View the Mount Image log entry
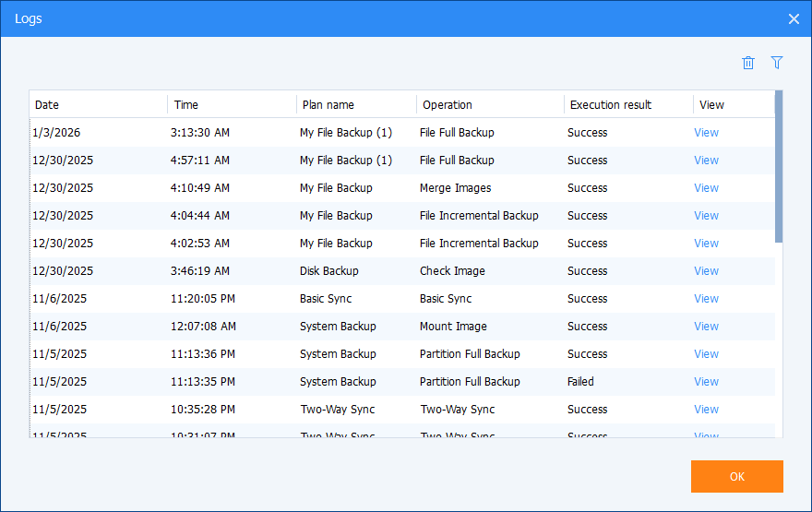This screenshot has width=812, height=512. 706,327
